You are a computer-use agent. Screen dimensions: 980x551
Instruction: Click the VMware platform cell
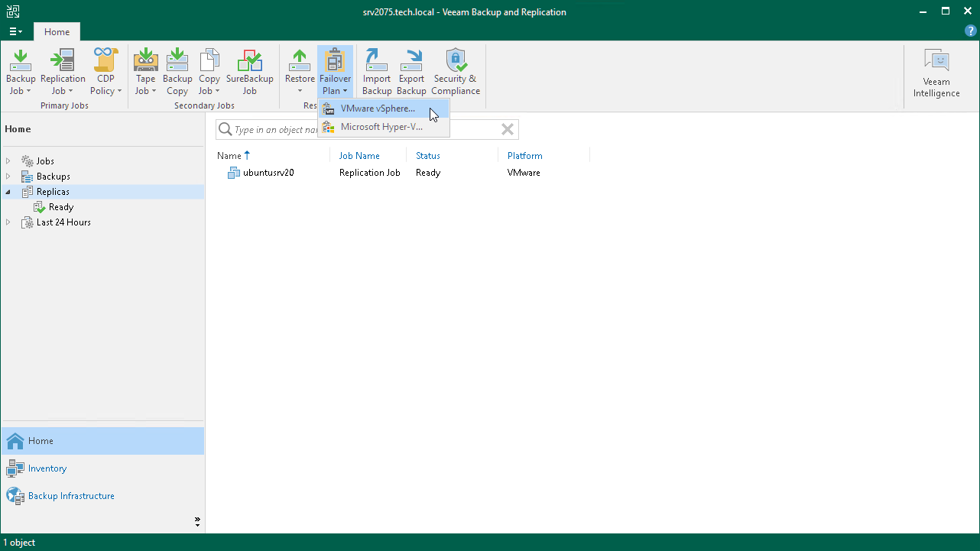[x=524, y=173]
